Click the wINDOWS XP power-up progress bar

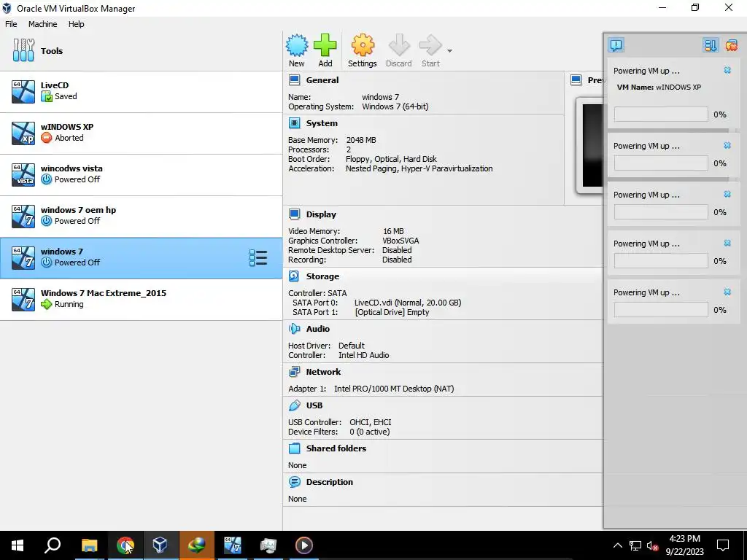click(661, 114)
